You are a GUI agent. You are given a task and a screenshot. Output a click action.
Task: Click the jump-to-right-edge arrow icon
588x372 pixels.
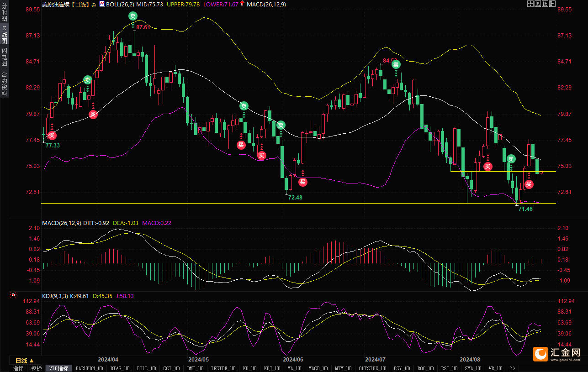(552, 4)
